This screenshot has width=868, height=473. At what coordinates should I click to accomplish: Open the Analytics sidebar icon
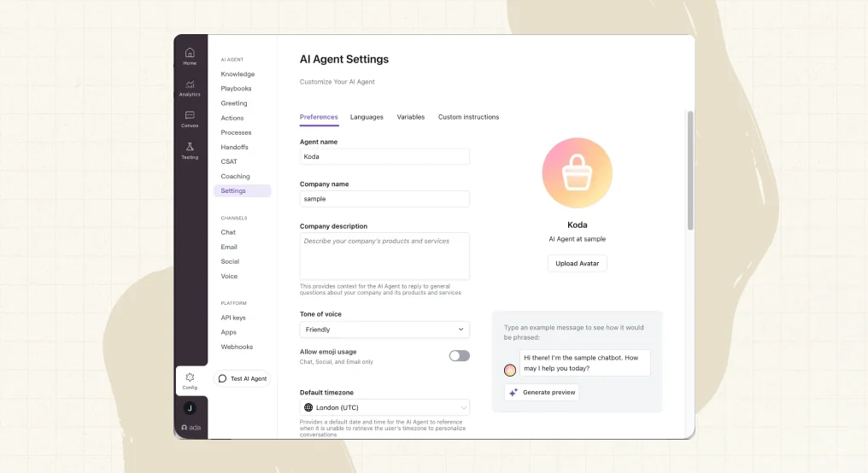pos(190,88)
